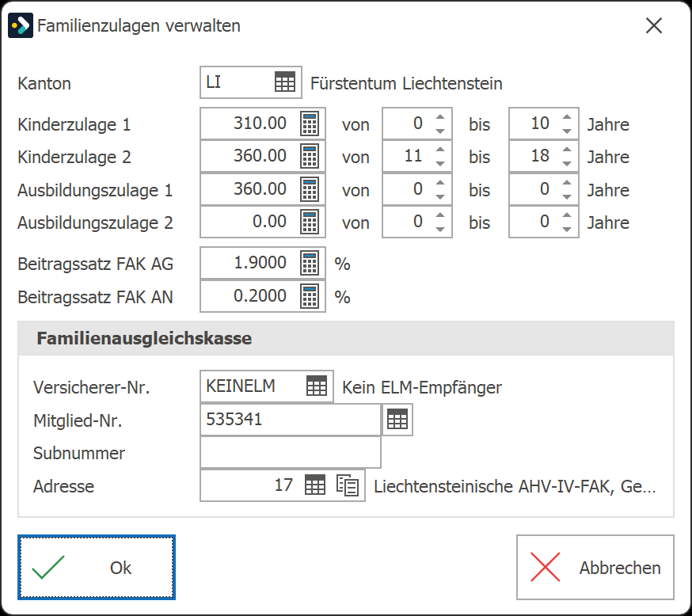This screenshot has height=616, width=692.
Task: Open calculator for Beitragssatz FAK AN
Action: coord(310,296)
